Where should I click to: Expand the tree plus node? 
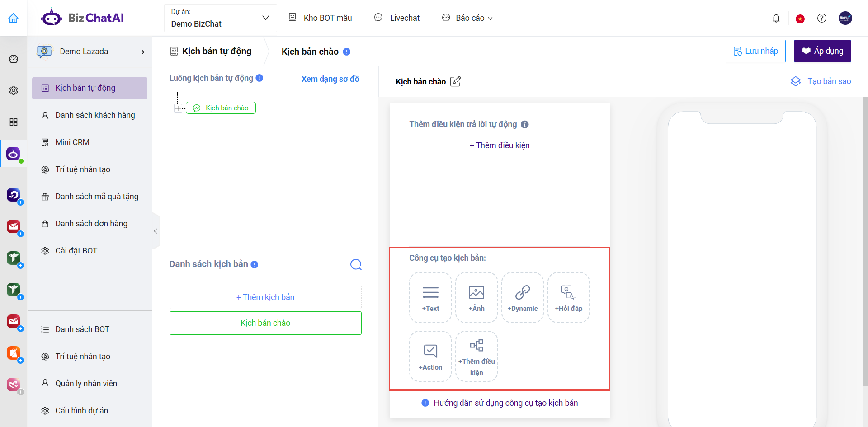[178, 108]
